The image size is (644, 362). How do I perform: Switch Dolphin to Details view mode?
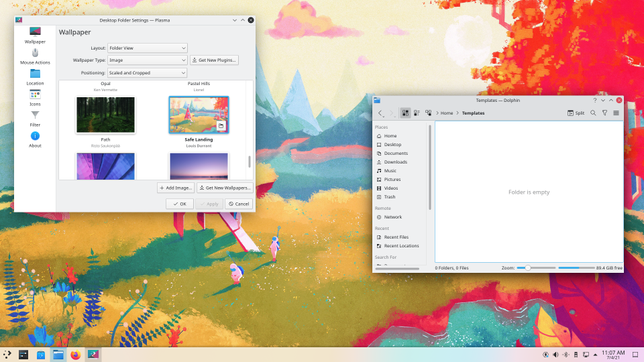(x=428, y=113)
